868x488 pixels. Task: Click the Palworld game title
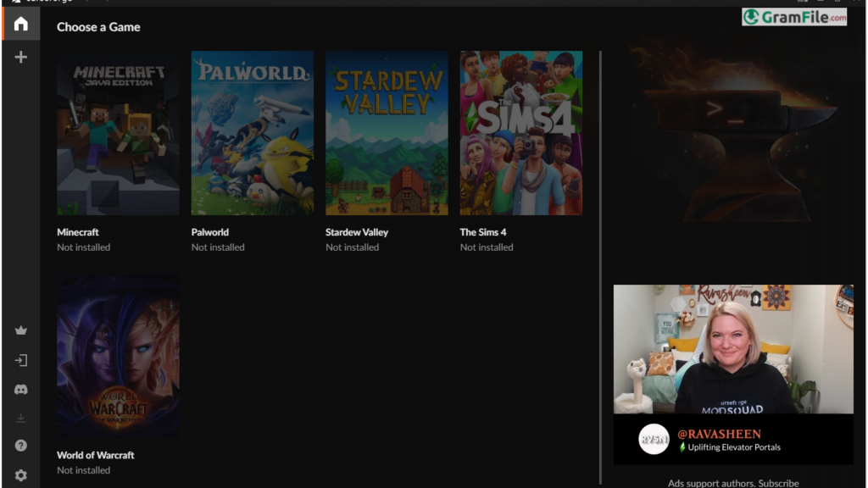(210, 232)
